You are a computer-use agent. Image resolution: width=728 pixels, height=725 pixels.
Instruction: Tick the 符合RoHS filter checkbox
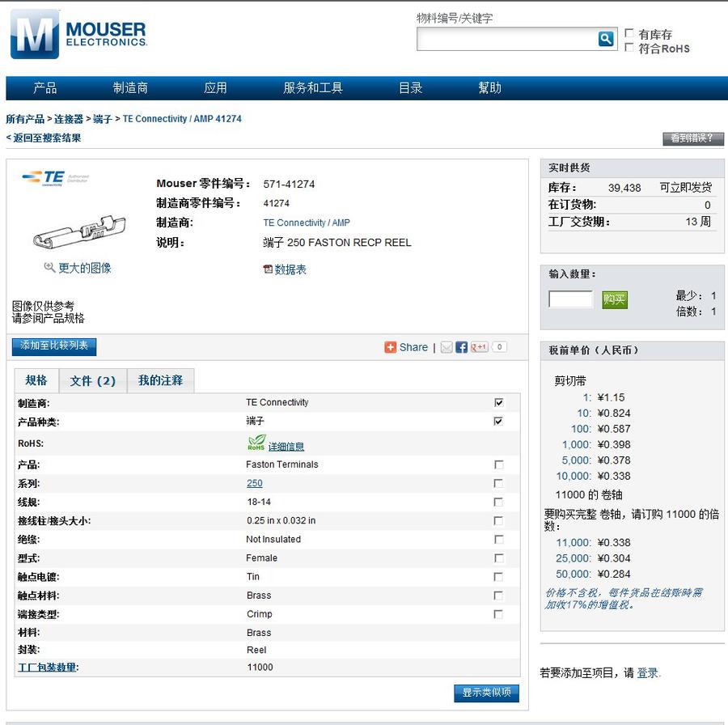click(x=629, y=47)
